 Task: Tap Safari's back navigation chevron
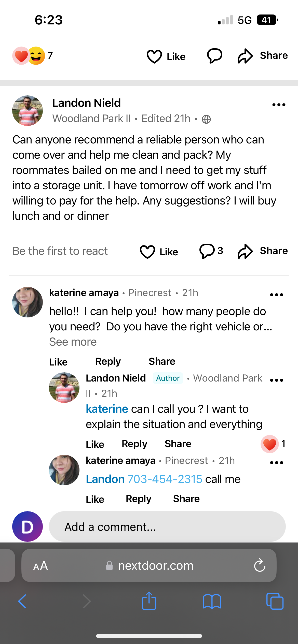(22, 601)
